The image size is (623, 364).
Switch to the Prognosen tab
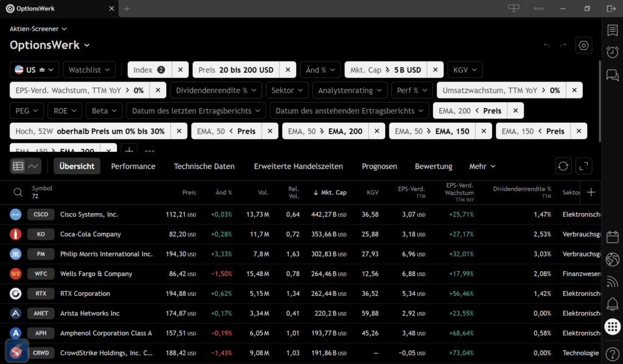pos(380,167)
